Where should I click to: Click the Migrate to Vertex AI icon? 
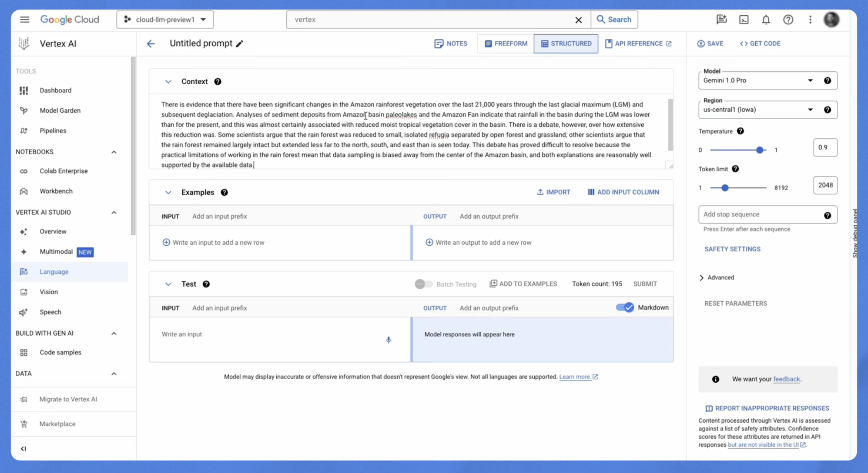23,399
